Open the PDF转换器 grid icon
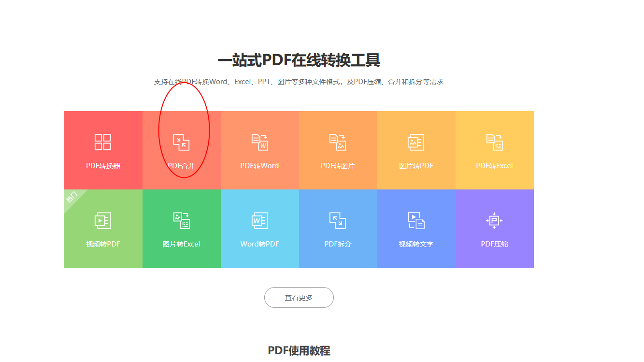The image size is (644, 362). pyautogui.click(x=103, y=142)
